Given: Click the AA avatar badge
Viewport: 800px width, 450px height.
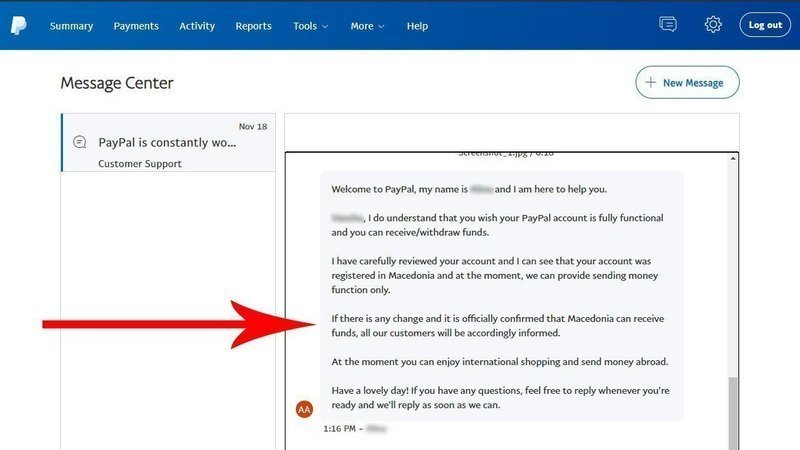Looking at the screenshot, I should pos(305,409).
